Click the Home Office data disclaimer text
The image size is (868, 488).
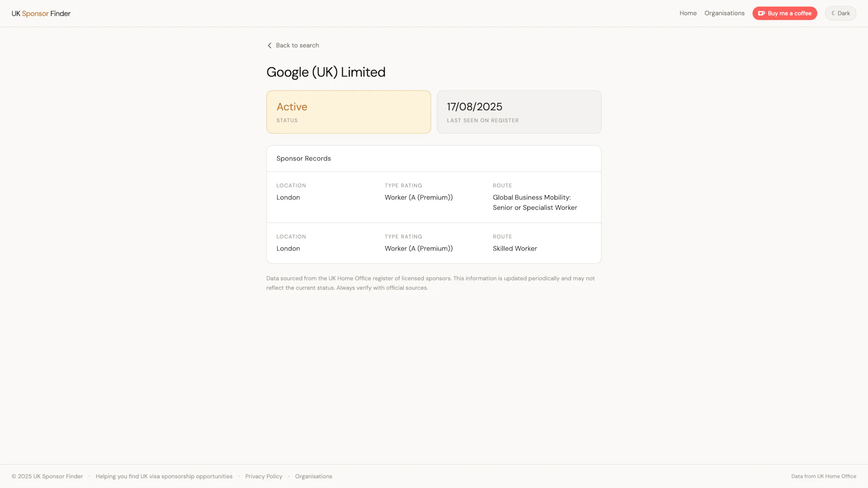430,283
